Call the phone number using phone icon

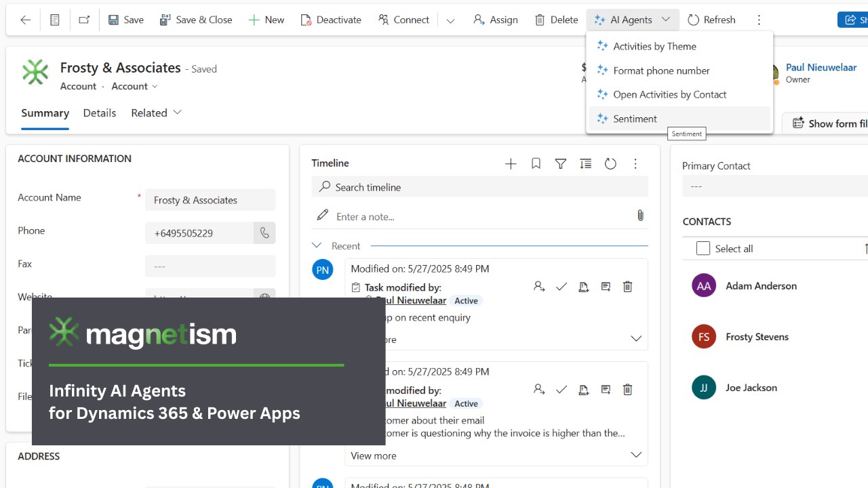coord(264,233)
